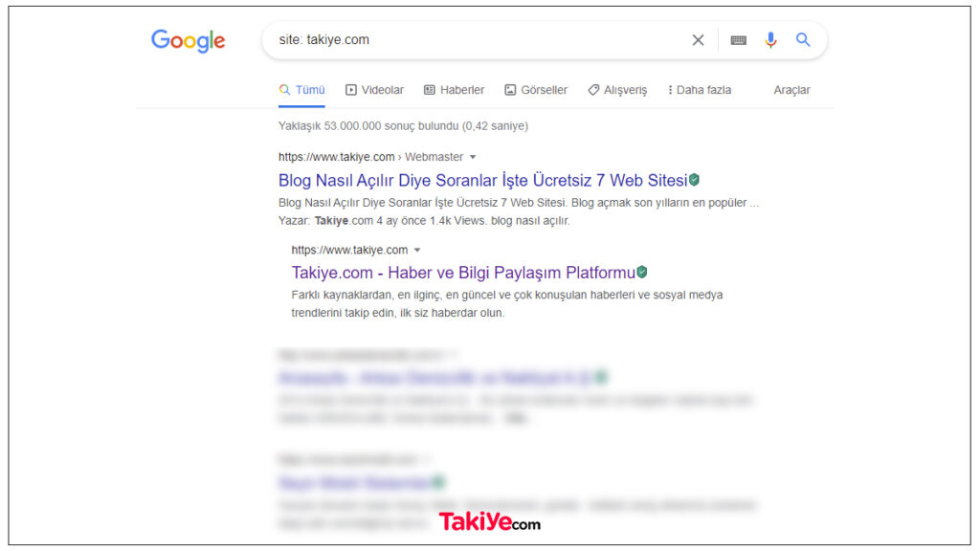980x551 pixels.
Task: Open the on-screen keyboard icon
Action: pos(738,40)
